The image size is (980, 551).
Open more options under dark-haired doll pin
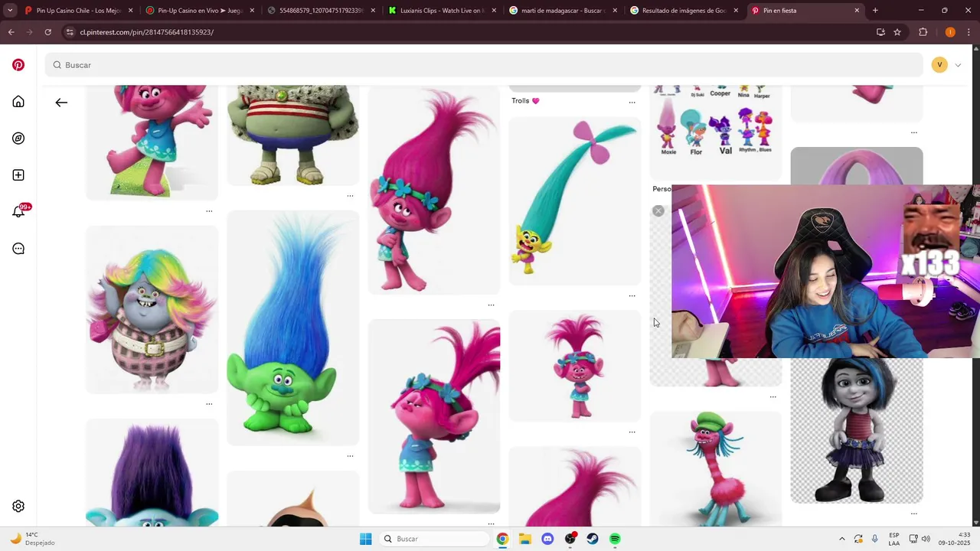point(913,514)
